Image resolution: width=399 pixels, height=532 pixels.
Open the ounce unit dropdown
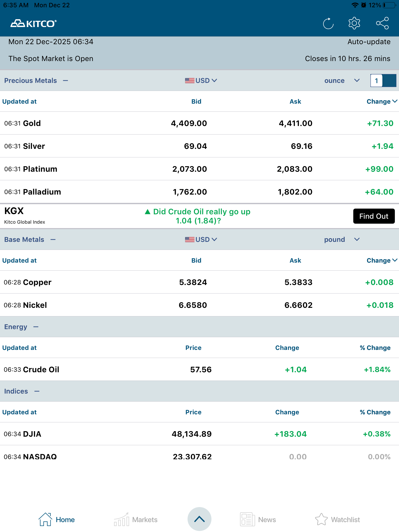[x=342, y=81]
